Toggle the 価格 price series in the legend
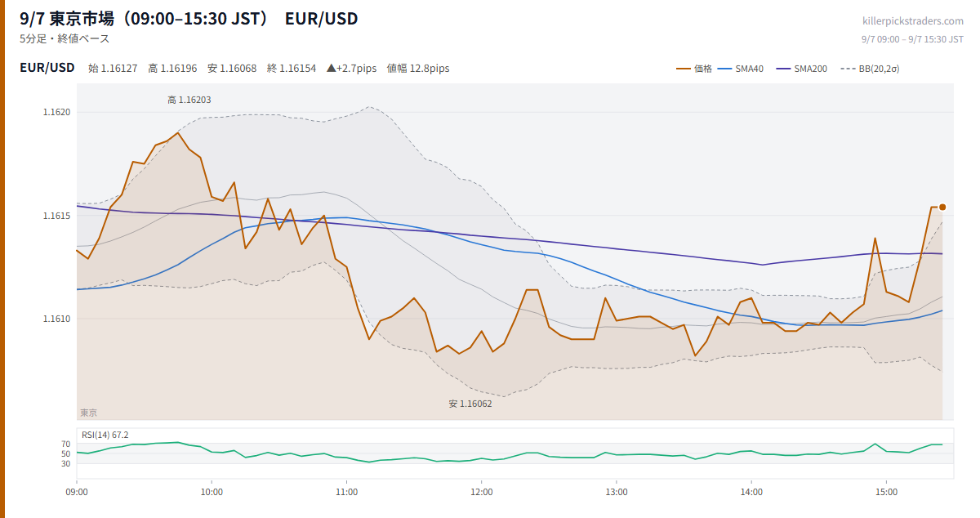This screenshot has height=518, width=980. (694, 69)
